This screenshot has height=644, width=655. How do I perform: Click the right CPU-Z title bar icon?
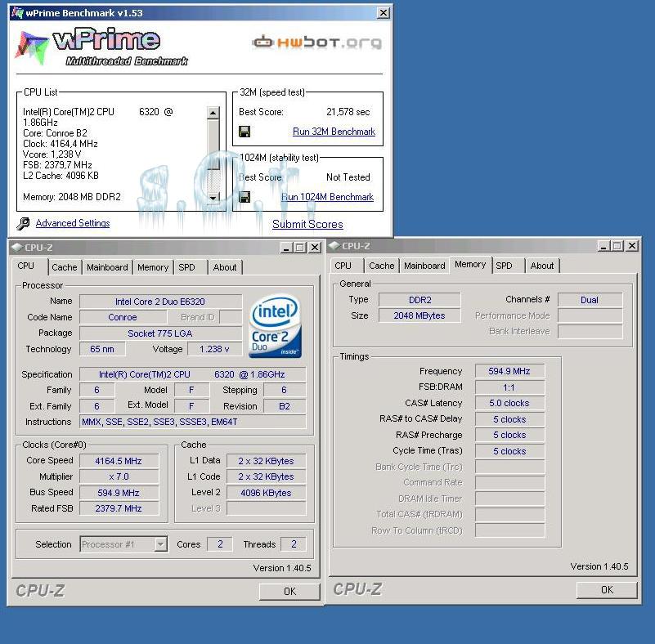(334, 246)
